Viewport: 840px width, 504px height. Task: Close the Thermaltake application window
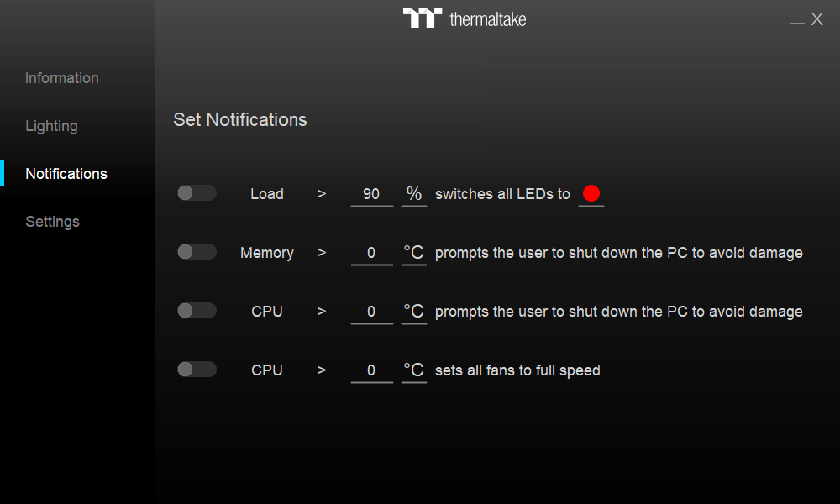(x=816, y=19)
